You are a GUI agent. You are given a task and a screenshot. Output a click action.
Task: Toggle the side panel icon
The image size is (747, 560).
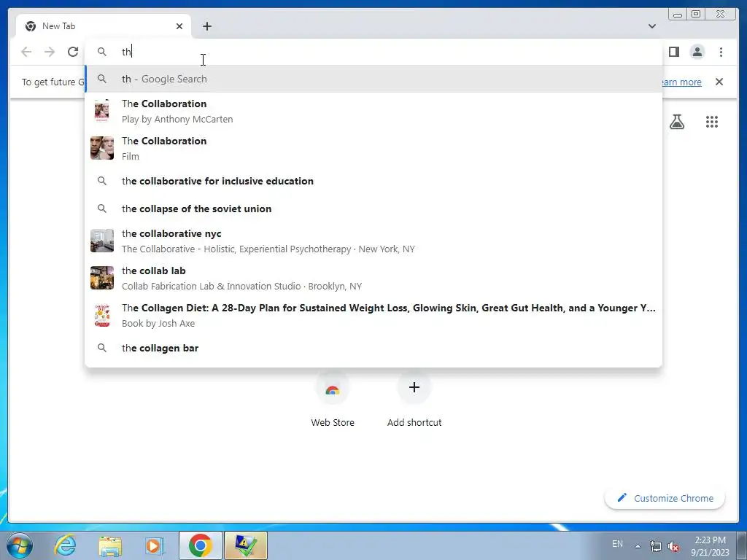[673, 52]
